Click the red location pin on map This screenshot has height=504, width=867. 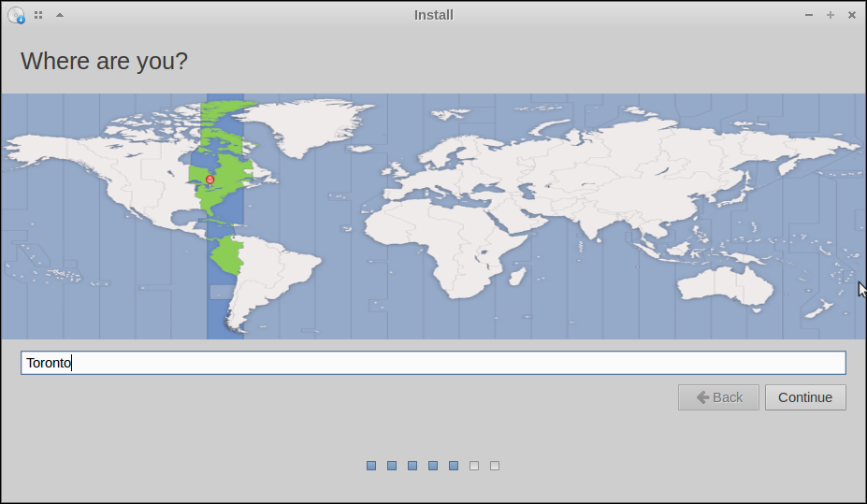click(x=210, y=180)
